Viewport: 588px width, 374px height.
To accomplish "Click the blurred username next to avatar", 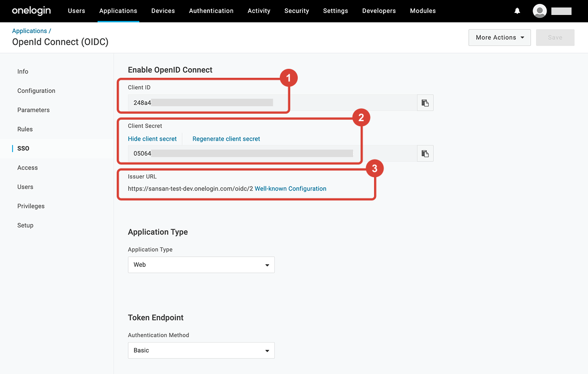I will [x=562, y=11].
